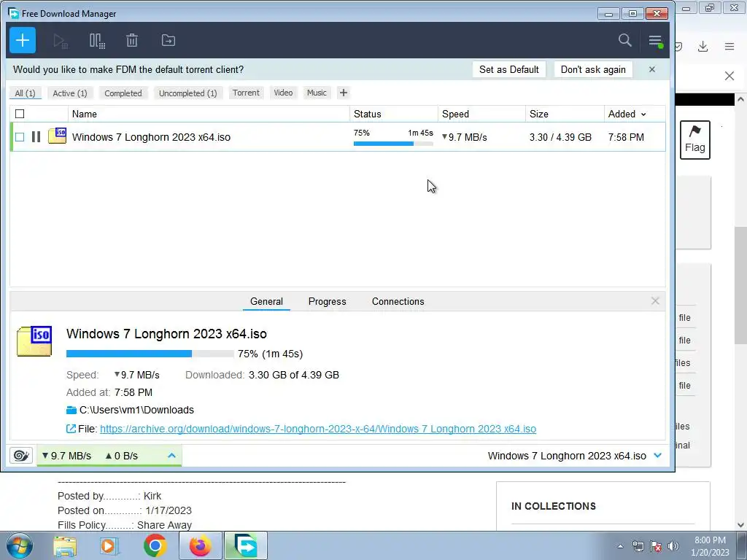Open the Downloads folder icon in details

[x=71, y=410]
